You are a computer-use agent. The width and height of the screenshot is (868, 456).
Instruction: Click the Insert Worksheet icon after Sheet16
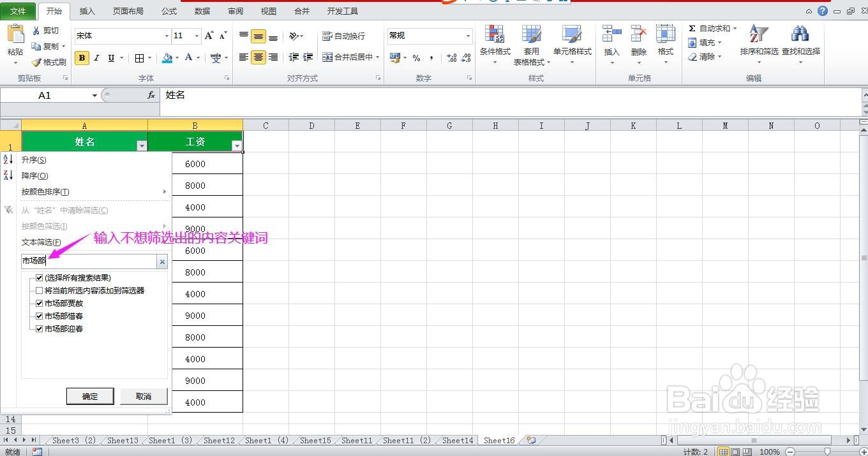(530, 440)
